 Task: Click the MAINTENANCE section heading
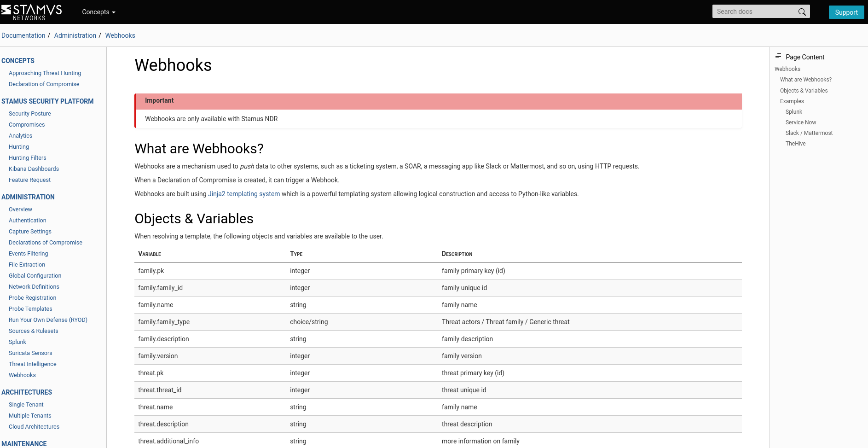[x=24, y=444]
